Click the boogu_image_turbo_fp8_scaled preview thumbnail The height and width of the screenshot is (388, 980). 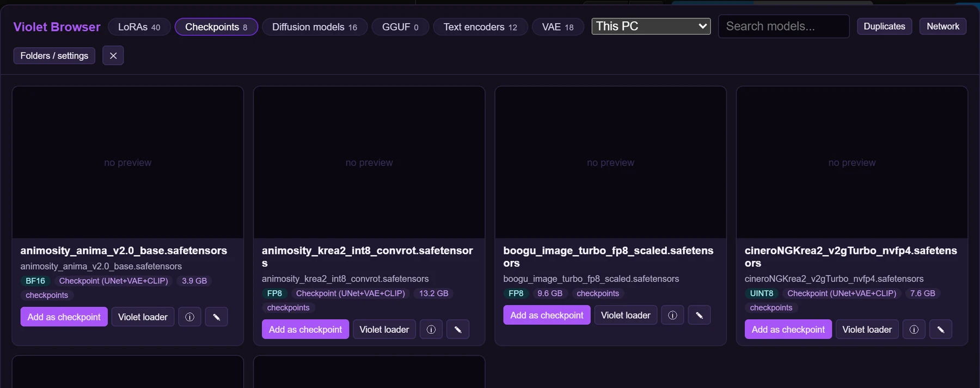tap(611, 162)
